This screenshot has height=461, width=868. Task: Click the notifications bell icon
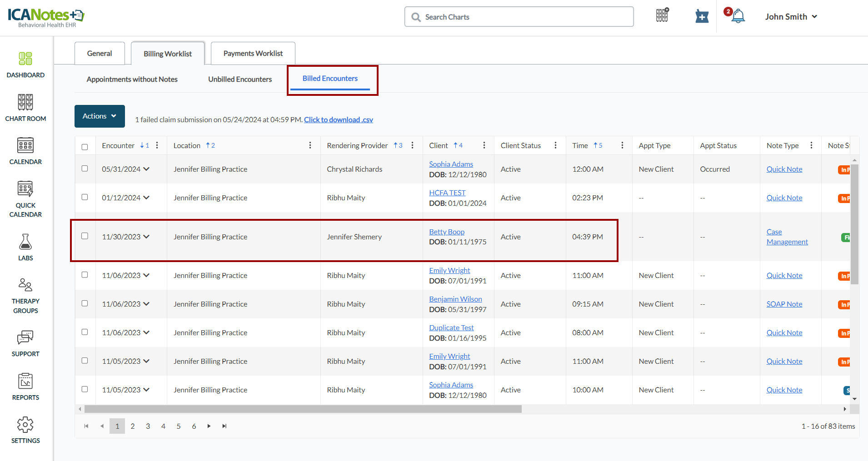point(738,17)
